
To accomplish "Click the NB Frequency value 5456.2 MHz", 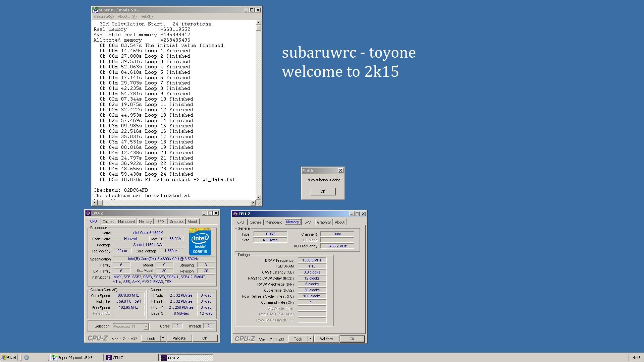I will click(x=337, y=246).
